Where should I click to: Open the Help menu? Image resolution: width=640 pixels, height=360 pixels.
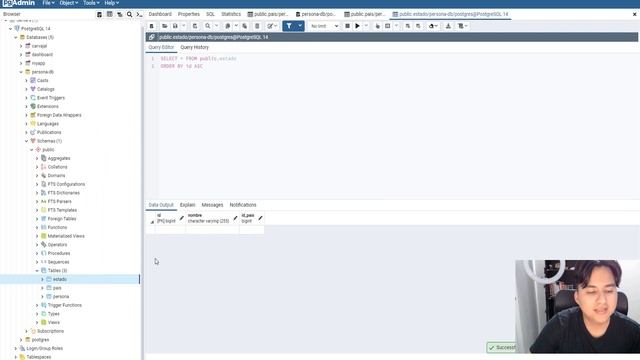(x=111, y=3)
